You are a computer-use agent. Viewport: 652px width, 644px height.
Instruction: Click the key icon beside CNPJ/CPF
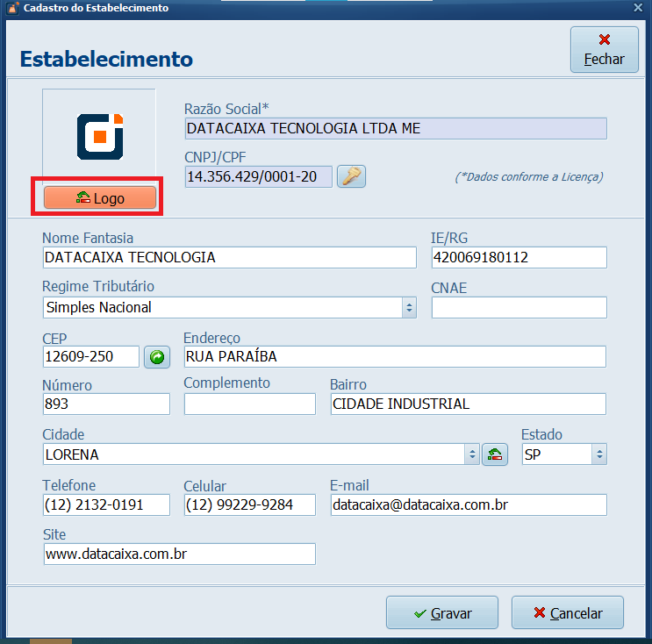coord(351,176)
